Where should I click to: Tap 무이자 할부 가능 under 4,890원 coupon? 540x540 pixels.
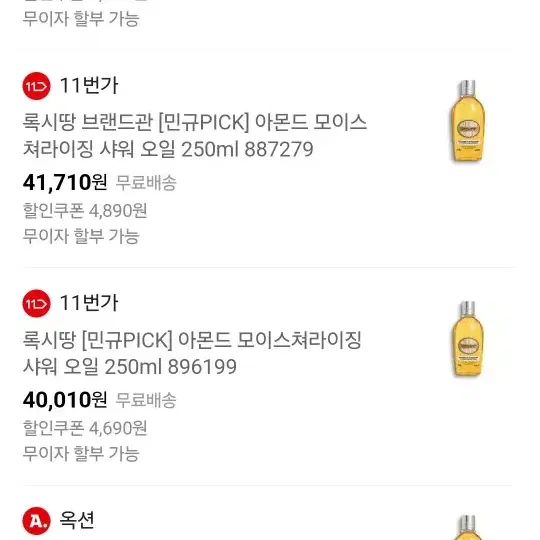tap(81, 236)
